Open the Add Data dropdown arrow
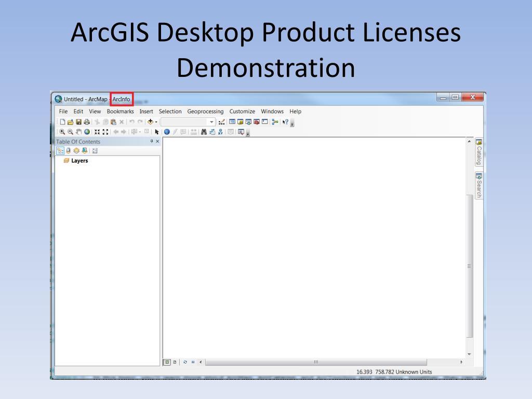532x399 pixels. pyautogui.click(x=156, y=122)
